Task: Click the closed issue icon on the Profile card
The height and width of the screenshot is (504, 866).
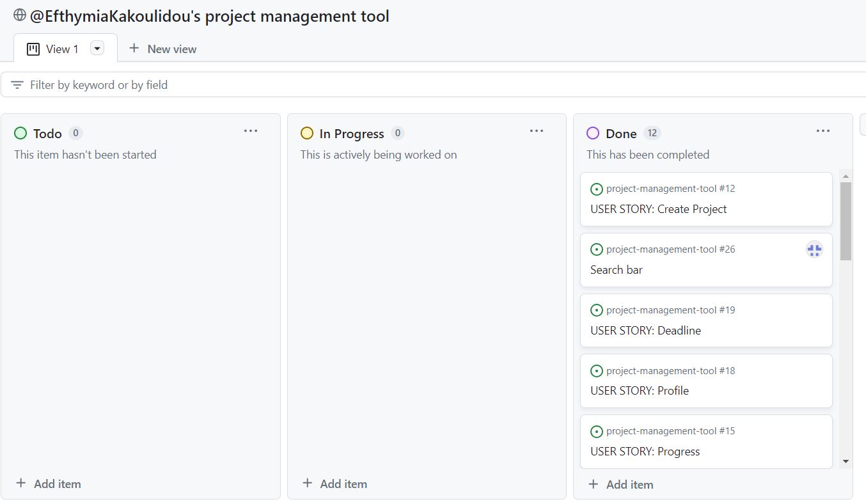Action: (597, 370)
